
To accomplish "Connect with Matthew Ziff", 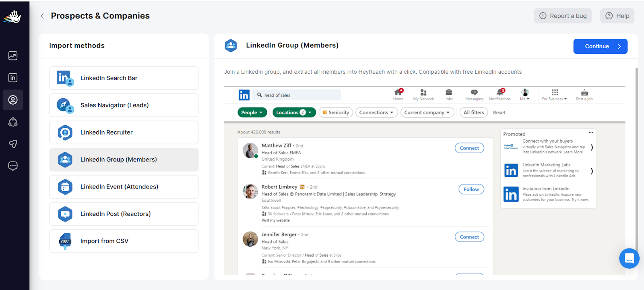I will click(469, 148).
